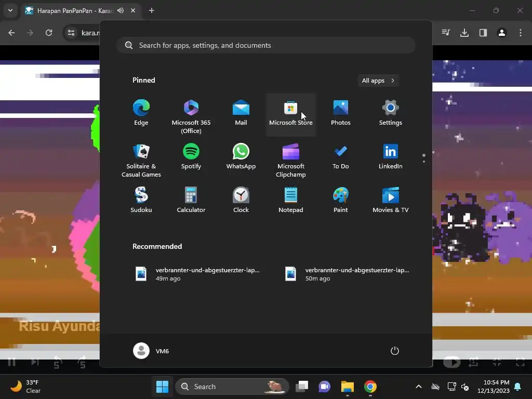Open the clock and date flyout
The height and width of the screenshot is (399, 532).
click(x=494, y=387)
